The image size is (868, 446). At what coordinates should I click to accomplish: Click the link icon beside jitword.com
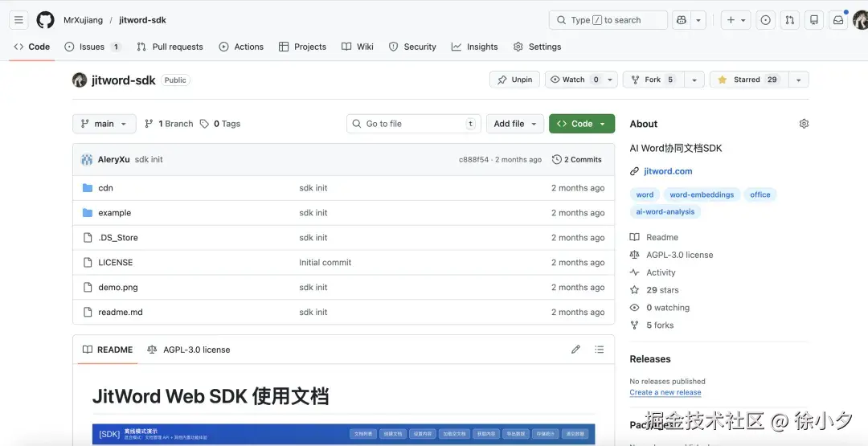point(634,171)
